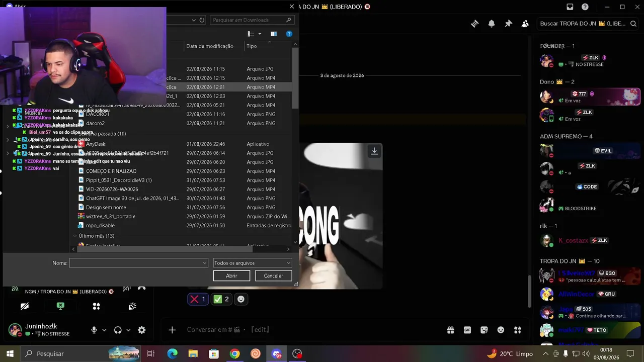Toggle the preview pane in file dialog
644x362 pixels.
[273, 34]
